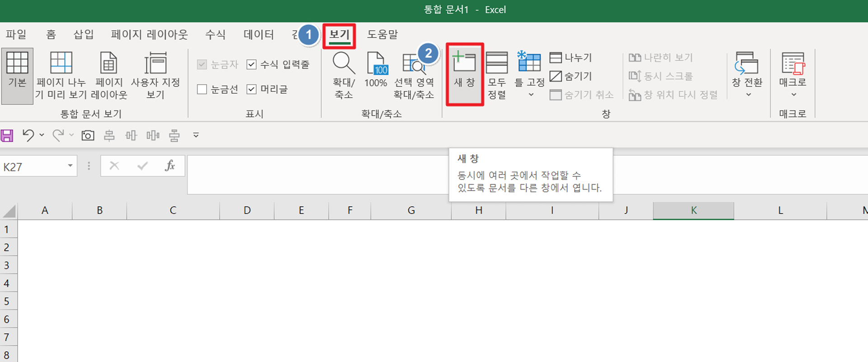Select the 기본 (Normal) view button
Image resolution: width=868 pixels, height=362 pixels.
click(17, 76)
